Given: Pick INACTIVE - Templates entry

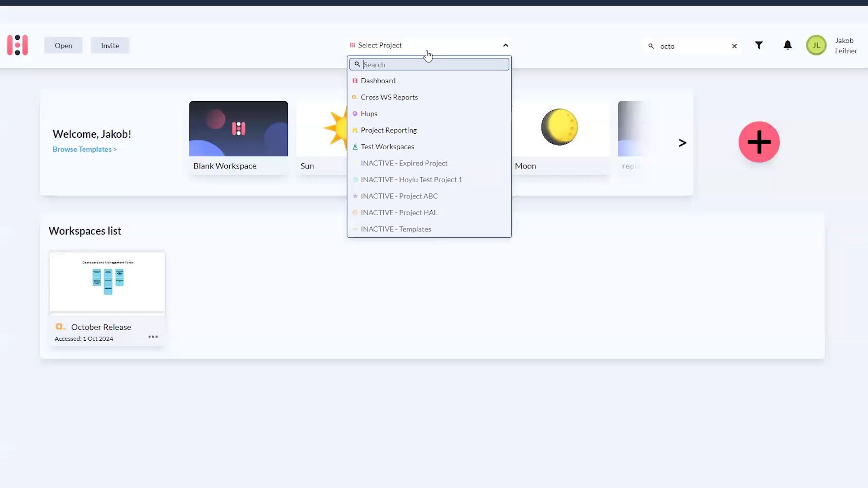Looking at the screenshot, I should pyautogui.click(x=429, y=229).
